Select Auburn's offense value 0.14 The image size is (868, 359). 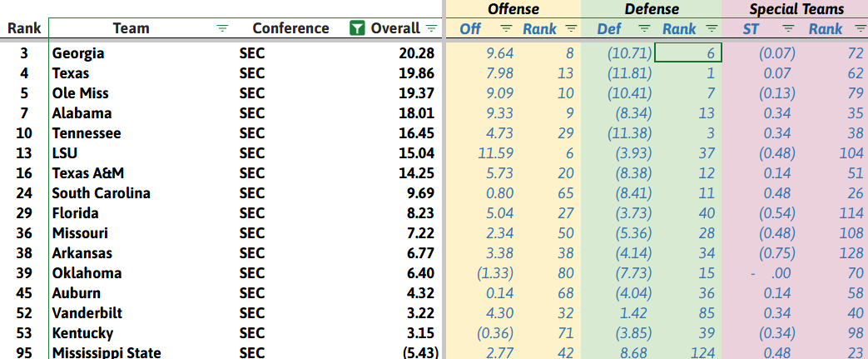pyautogui.click(x=500, y=293)
